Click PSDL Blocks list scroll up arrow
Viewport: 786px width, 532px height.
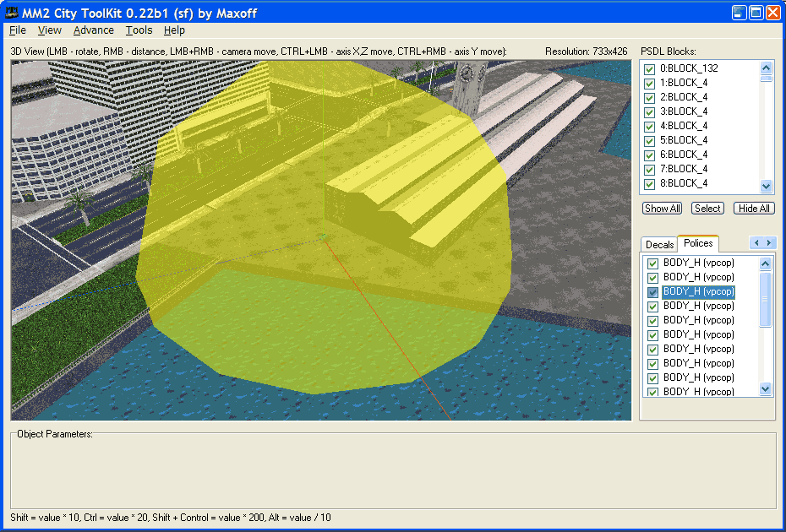coord(767,68)
